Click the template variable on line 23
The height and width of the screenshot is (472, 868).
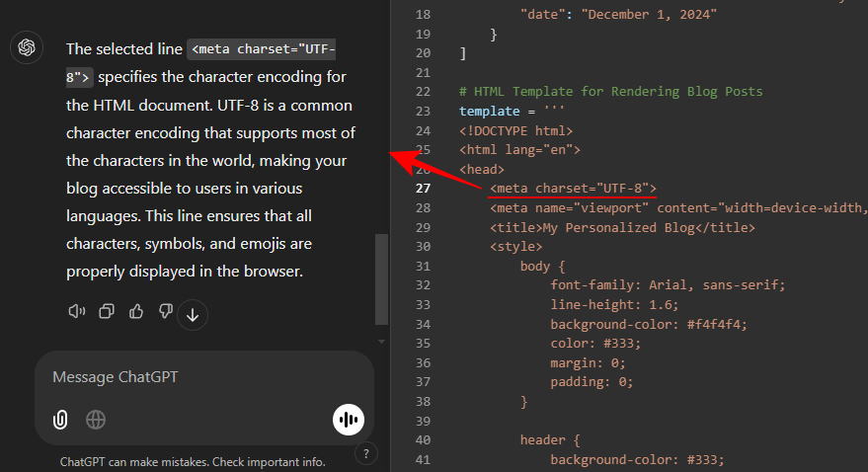tap(490, 111)
